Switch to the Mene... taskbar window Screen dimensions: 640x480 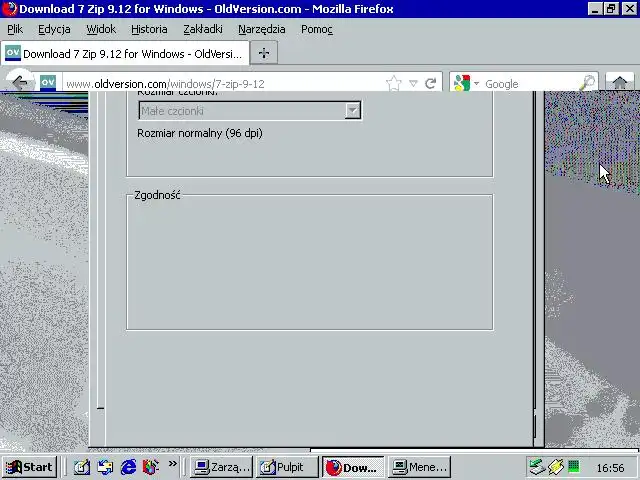[419, 467]
